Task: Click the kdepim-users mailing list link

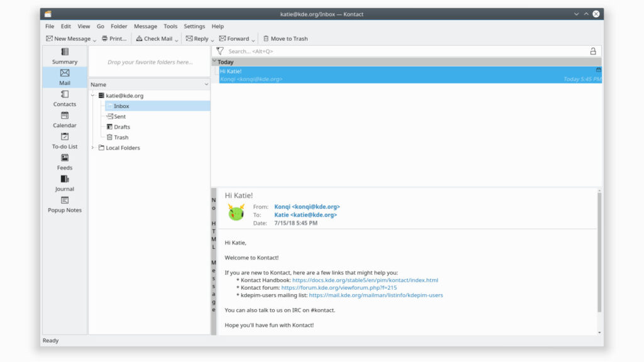Action: tap(375, 295)
